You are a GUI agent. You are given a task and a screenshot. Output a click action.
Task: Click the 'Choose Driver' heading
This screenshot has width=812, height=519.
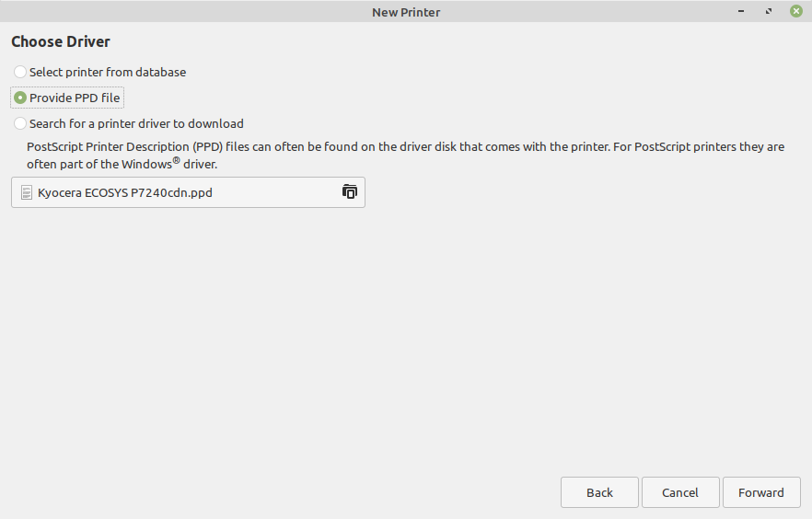61,41
